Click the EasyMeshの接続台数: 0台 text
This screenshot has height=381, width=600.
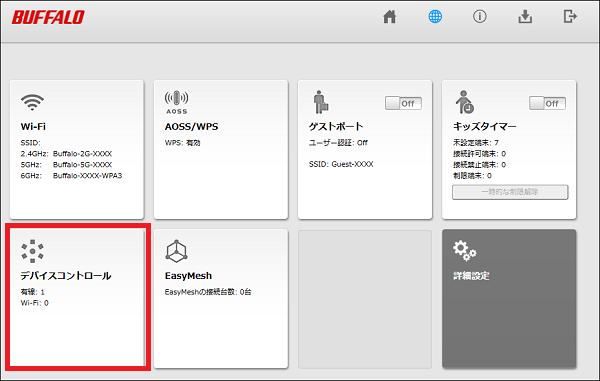point(208,292)
